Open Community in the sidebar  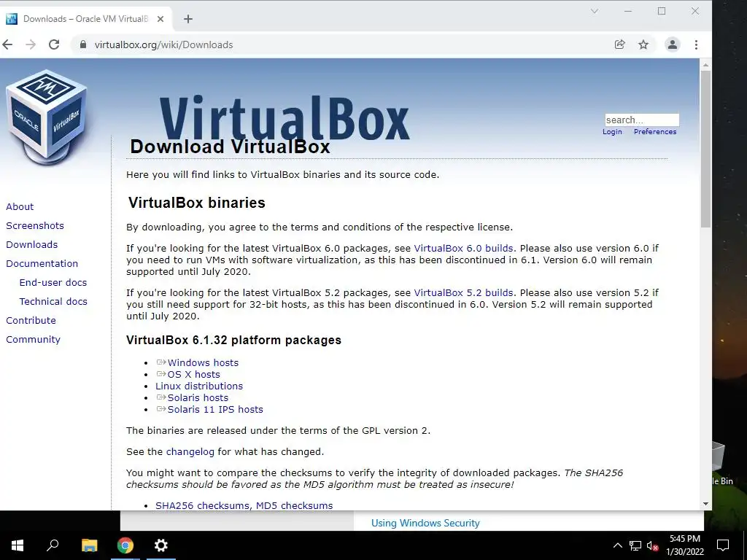[x=33, y=340]
